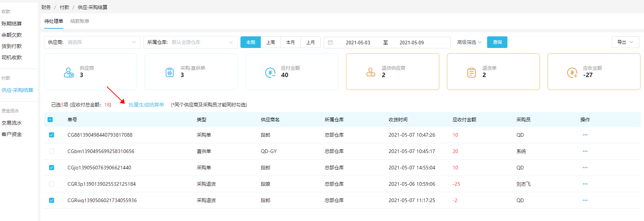Viewport: 644px width, 221px height.
Task: Click the 查询 query button
Action: (x=497, y=42)
